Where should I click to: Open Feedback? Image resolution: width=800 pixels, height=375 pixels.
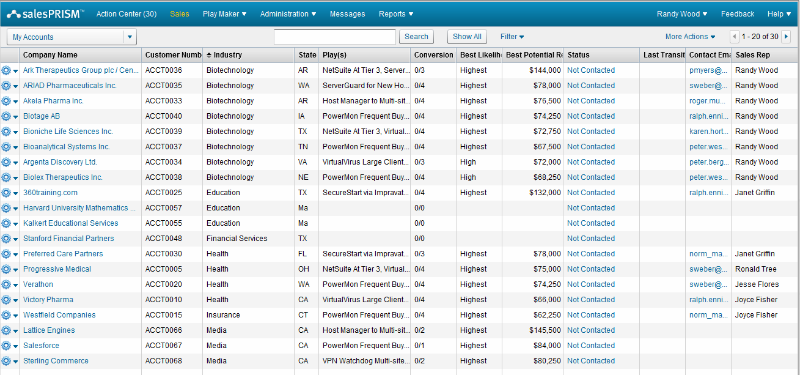tap(737, 14)
